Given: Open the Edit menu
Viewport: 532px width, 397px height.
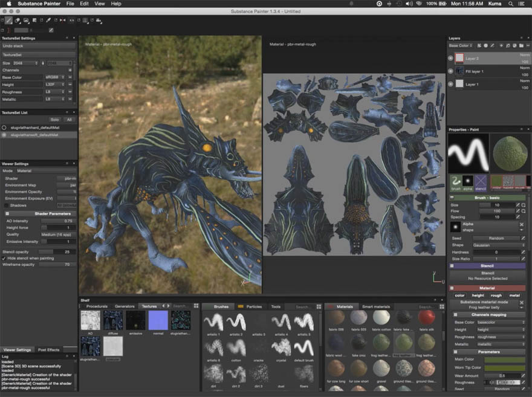Looking at the screenshot, I should [84, 4].
